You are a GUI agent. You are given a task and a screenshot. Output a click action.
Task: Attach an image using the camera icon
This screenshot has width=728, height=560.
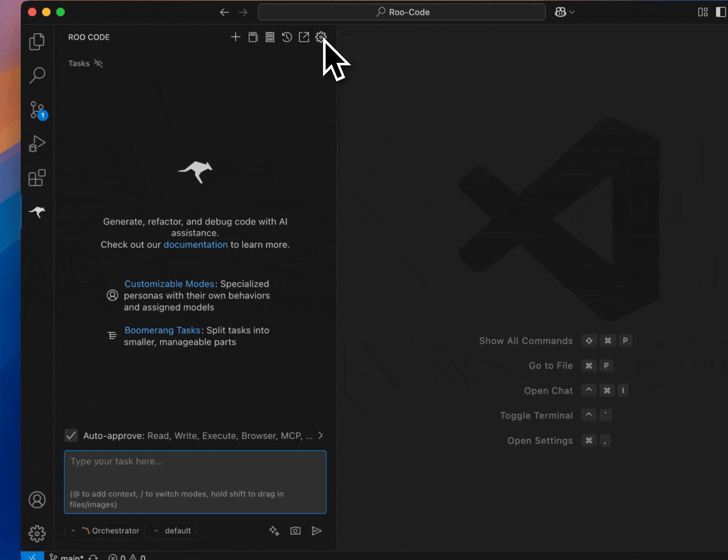[296, 530]
